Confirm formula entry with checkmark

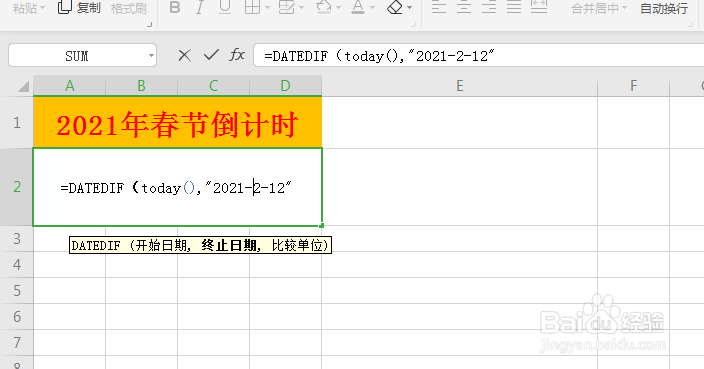[211, 55]
